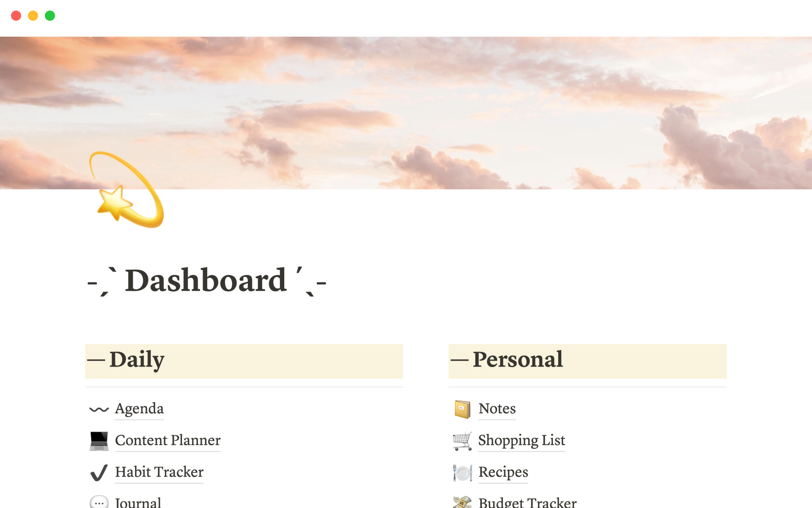812x508 pixels.
Task: Select the Habit Tracker checkbox icon
Action: click(x=98, y=471)
